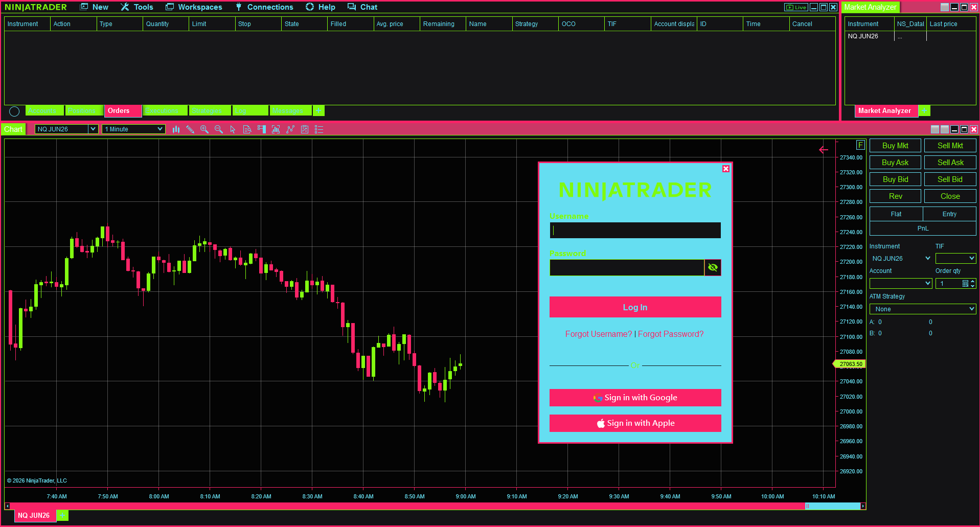Switch to the Accounts tab
Image resolution: width=980 pixels, height=527 pixels.
pyautogui.click(x=44, y=110)
